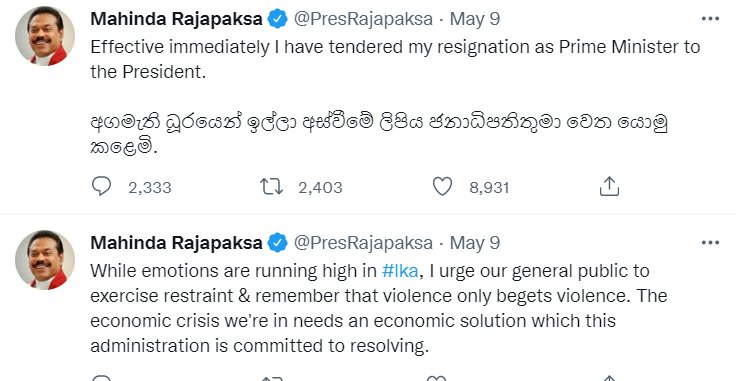Click @PresRajapaksa handle on second tweet

tap(363, 243)
